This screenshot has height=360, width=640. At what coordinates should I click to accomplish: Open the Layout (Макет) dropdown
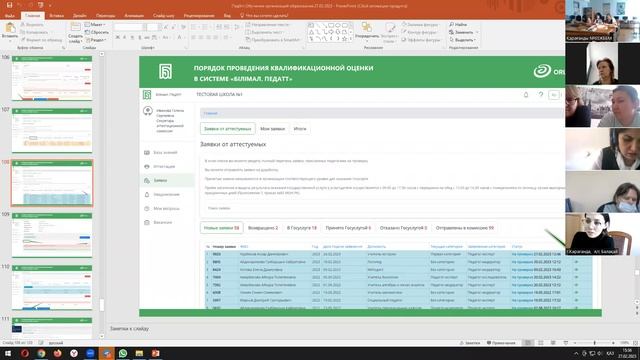pos(95,24)
